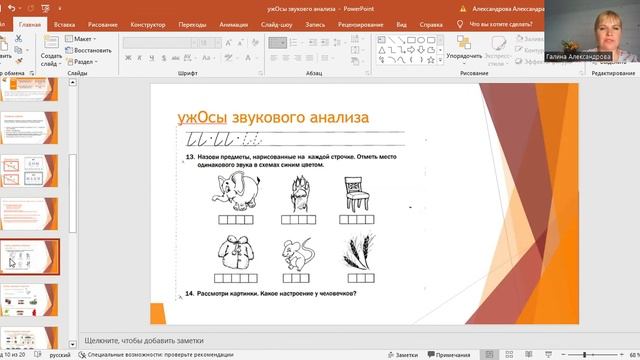The width and height of the screenshot is (640, 360).
Task: Click the 'Щелкните, чтобы добавить заметки' notes area
Action: click(144, 340)
